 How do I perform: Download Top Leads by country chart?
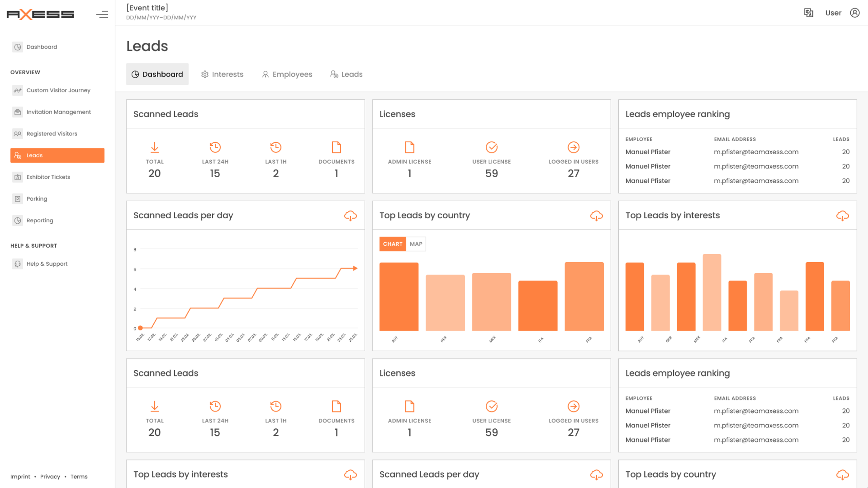[596, 216]
